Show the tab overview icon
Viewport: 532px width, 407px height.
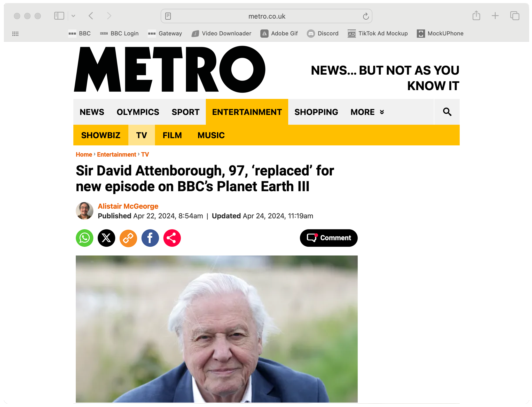[515, 16]
